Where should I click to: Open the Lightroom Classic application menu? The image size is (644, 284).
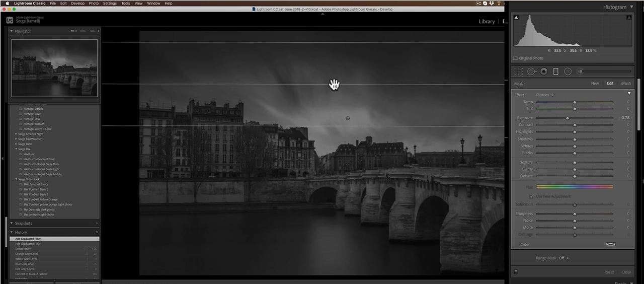(x=29, y=3)
